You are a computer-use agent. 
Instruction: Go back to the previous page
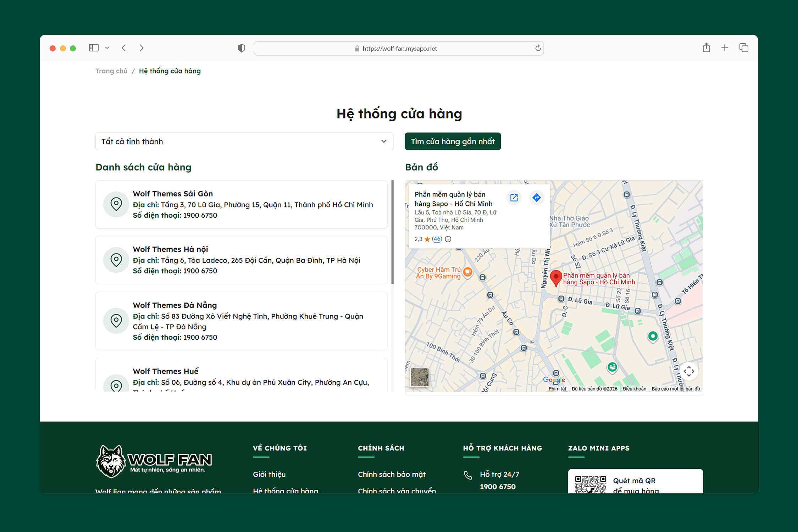[124, 48]
